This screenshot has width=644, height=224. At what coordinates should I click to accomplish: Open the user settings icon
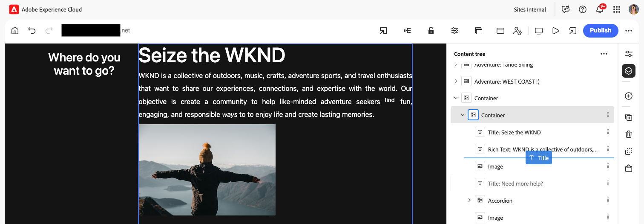517,31
